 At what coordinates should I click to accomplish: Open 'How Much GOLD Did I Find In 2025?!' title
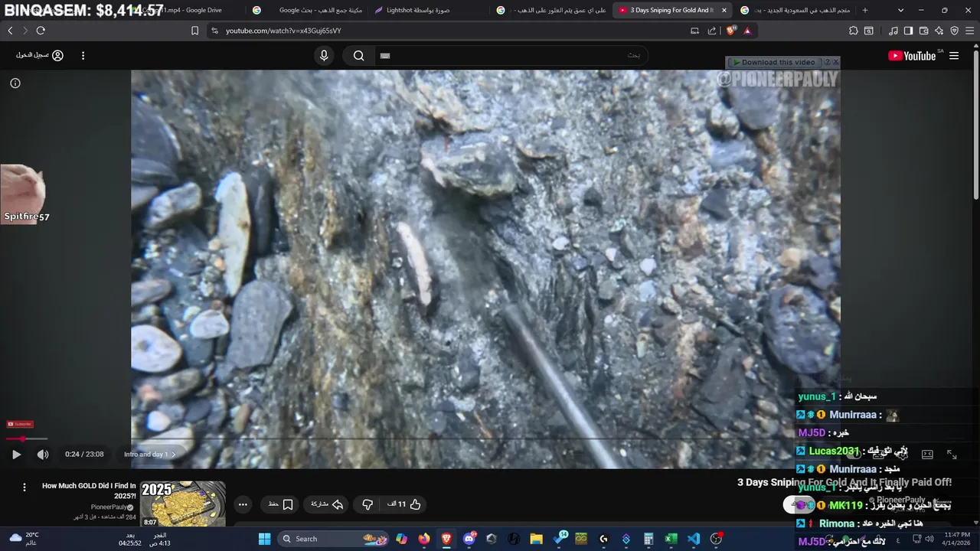(89, 490)
